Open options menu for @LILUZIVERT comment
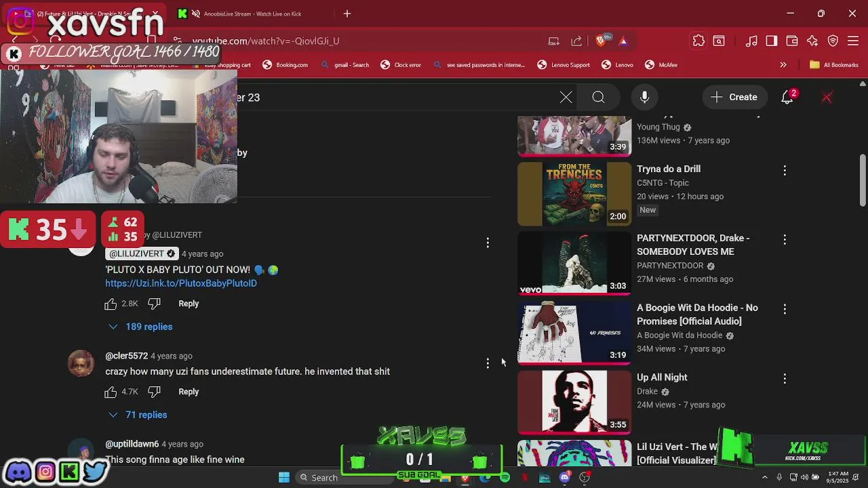868x488 pixels. 488,243
